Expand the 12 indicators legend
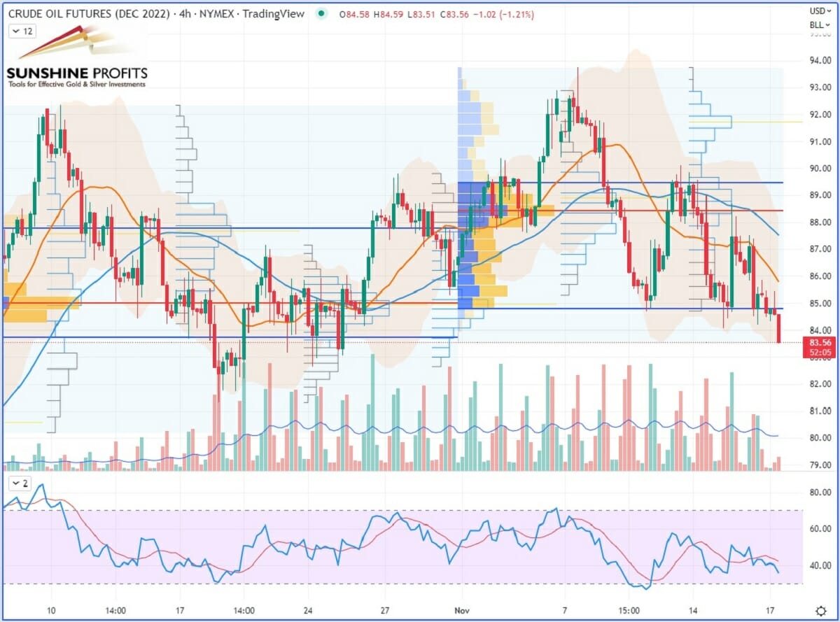This screenshot has width=840, height=622. 22,31
